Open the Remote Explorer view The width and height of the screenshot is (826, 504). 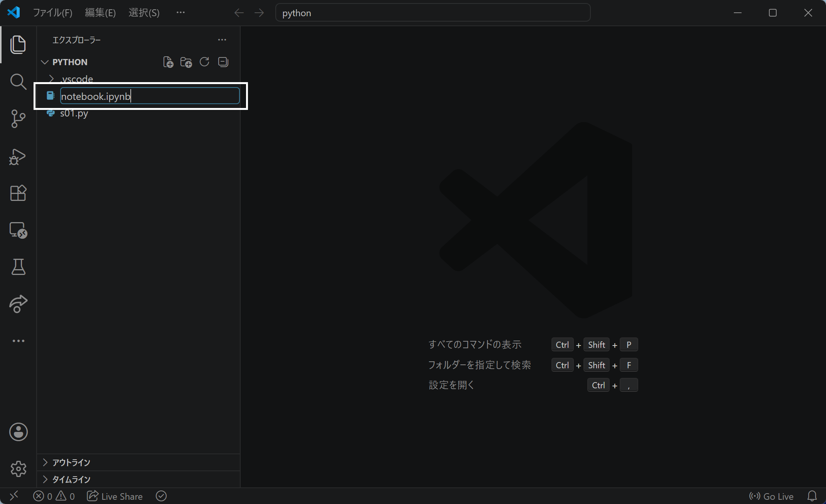[18, 230]
